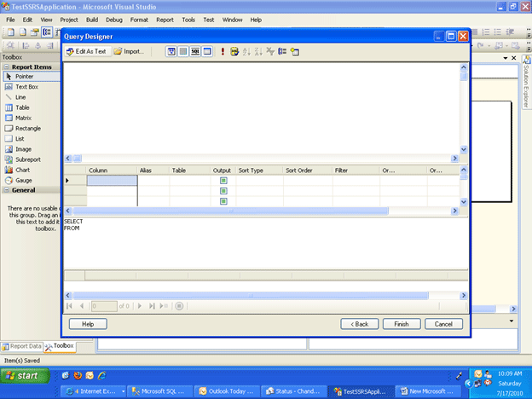The width and height of the screenshot is (532, 399).
Task: Click Edit As Text in Query Designer
Action: (x=88, y=51)
